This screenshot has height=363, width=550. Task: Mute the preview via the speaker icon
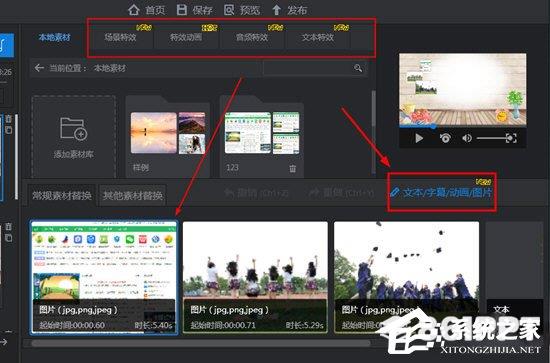point(467,138)
